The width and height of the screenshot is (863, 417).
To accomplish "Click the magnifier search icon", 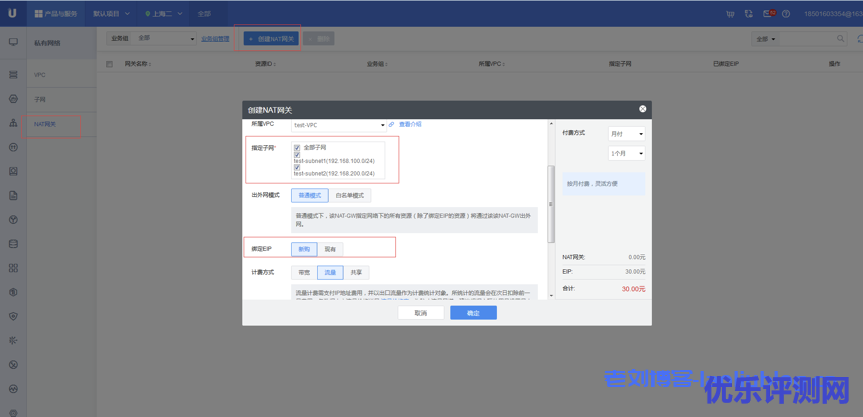I will click(840, 39).
